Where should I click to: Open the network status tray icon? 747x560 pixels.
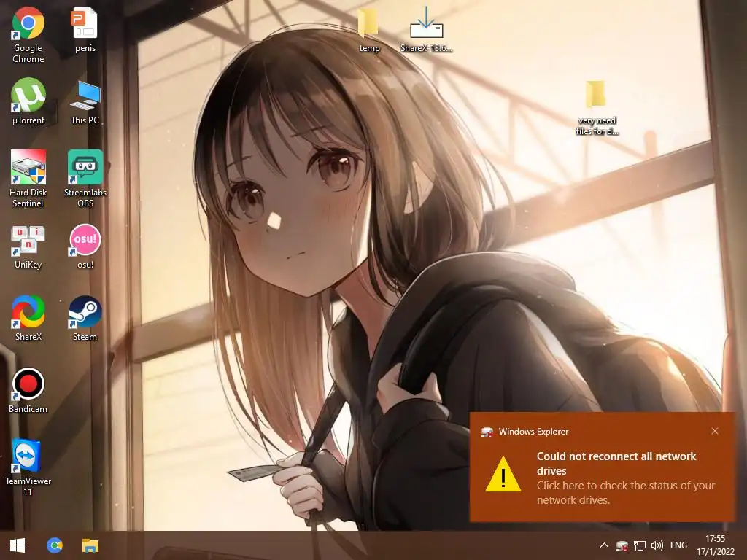pos(639,545)
